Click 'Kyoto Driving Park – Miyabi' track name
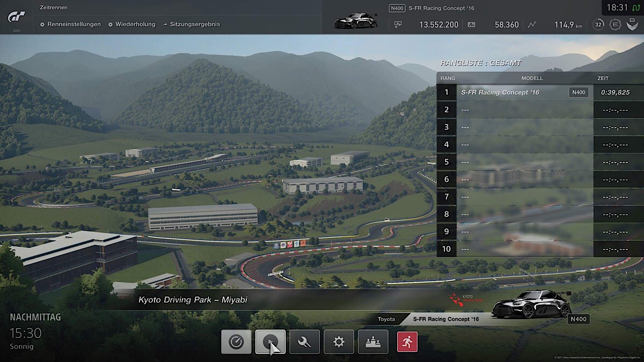This screenshot has width=644, height=362. [x=193, y=300]
